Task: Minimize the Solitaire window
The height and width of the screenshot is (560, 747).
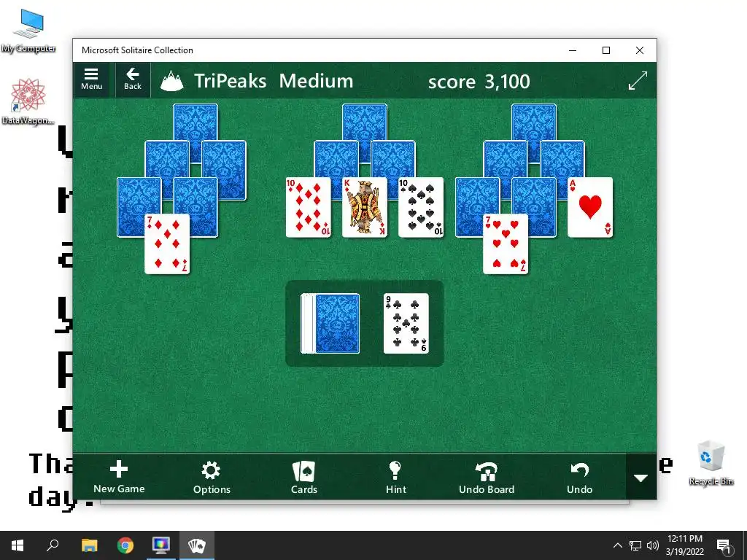Action: (573, 50)
